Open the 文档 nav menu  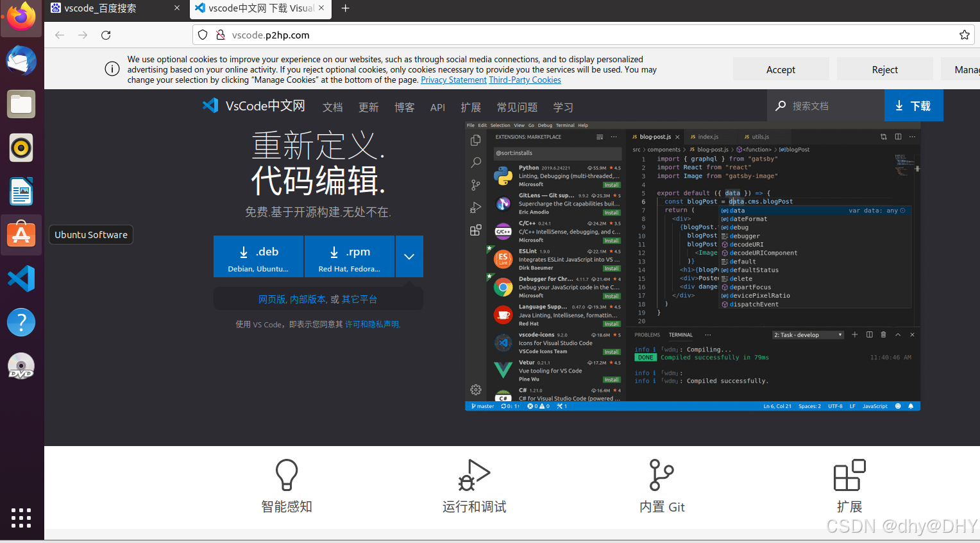[x=332, y=107]
